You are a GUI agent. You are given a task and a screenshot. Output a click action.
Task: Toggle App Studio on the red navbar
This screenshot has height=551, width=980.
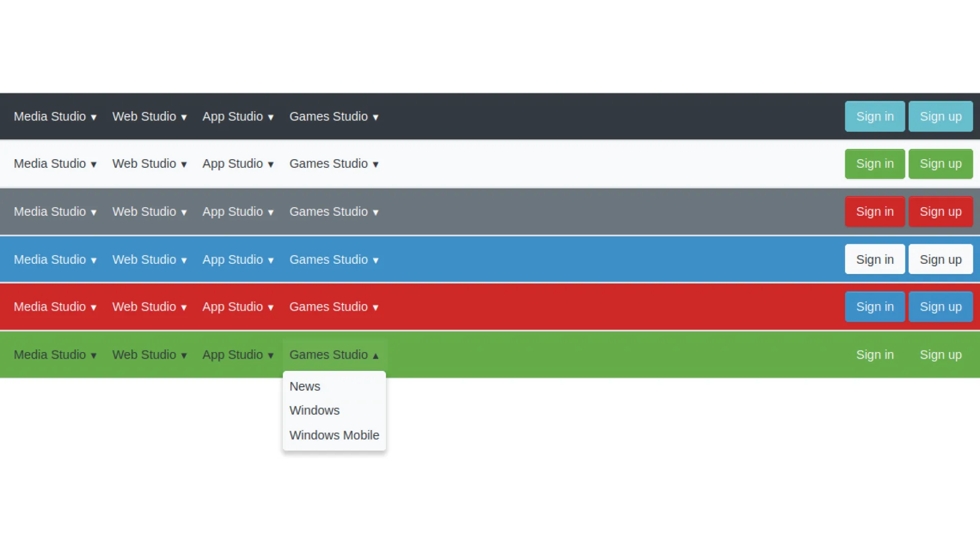(x=237, y=307)
